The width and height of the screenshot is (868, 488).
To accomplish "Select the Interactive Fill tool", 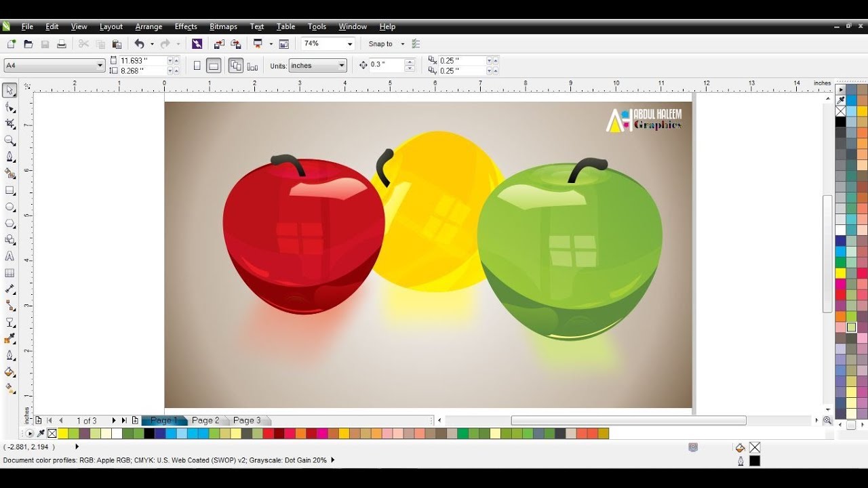I will pyautogui.click(x=9, y=389).
